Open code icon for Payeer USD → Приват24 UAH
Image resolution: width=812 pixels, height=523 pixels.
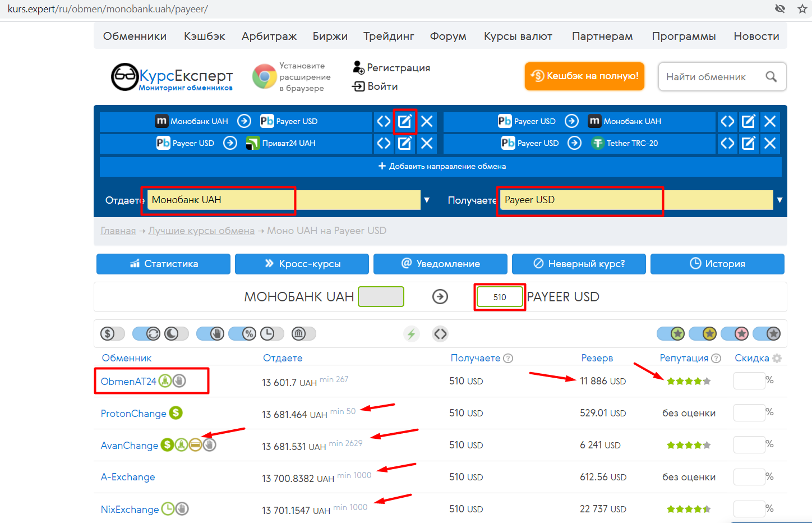point(384,143)
